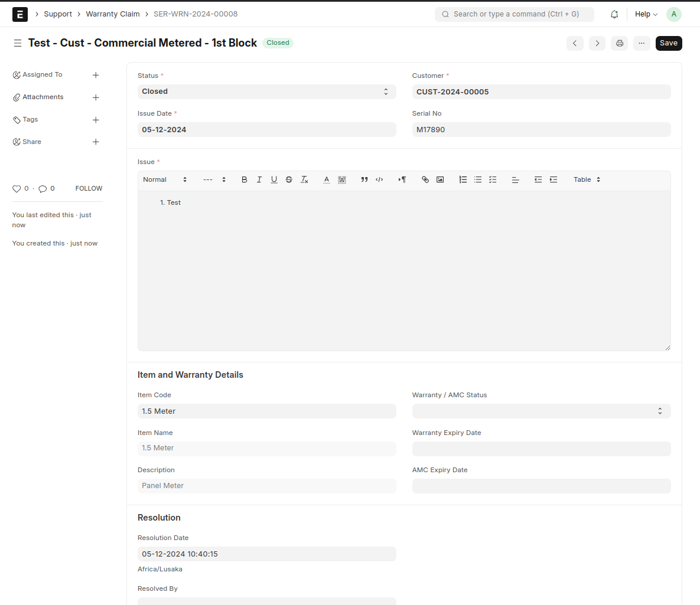The height and width of the screenshot is (605, 700).
Task: Open text alignment options
Action: pos(515,179)
